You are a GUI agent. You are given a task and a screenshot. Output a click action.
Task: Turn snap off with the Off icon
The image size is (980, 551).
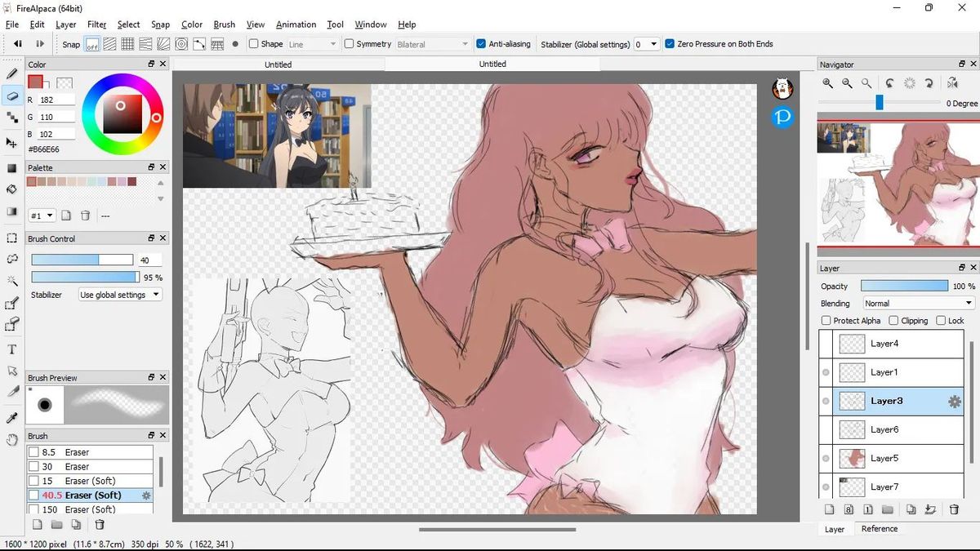(x=92, y=44)
